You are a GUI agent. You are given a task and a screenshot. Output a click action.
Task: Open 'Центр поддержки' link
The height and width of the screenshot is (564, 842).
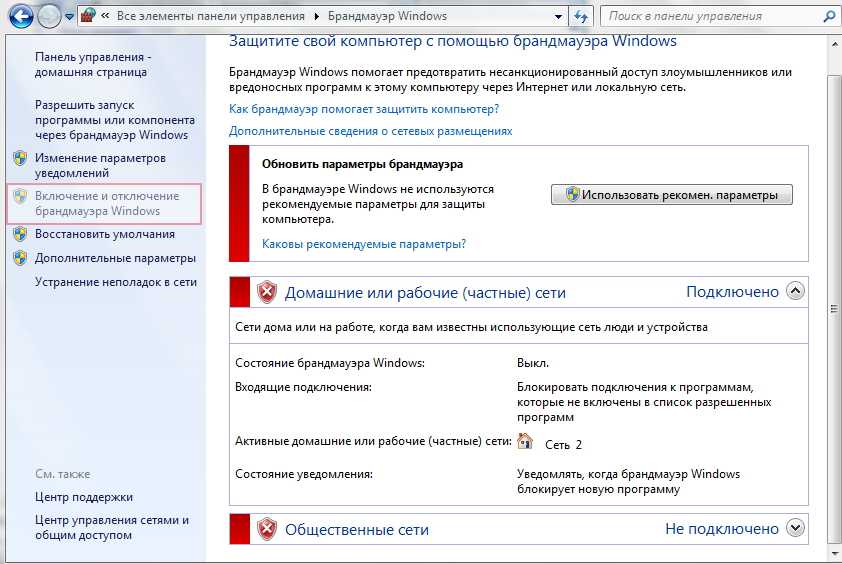[x=84, y=497]
